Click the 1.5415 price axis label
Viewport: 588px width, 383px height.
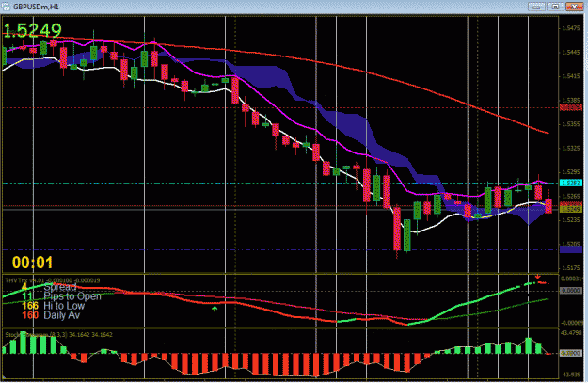click(571, 76)
